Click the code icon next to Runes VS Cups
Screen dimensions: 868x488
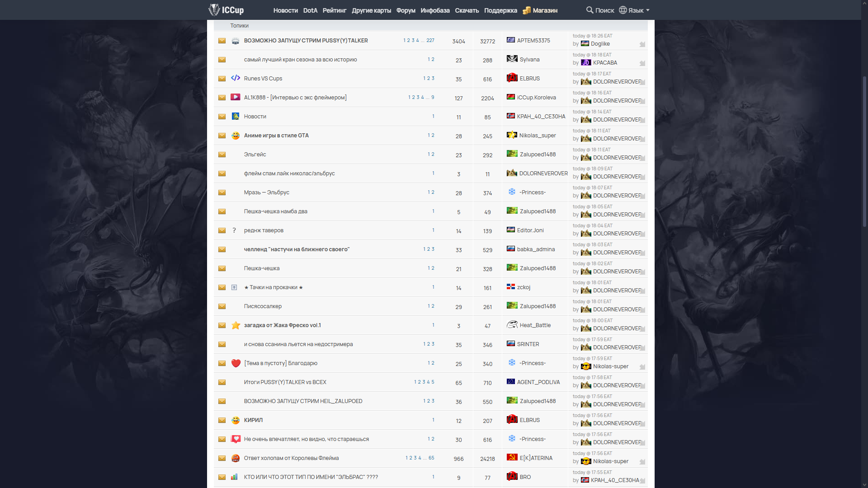pos(236,78)
